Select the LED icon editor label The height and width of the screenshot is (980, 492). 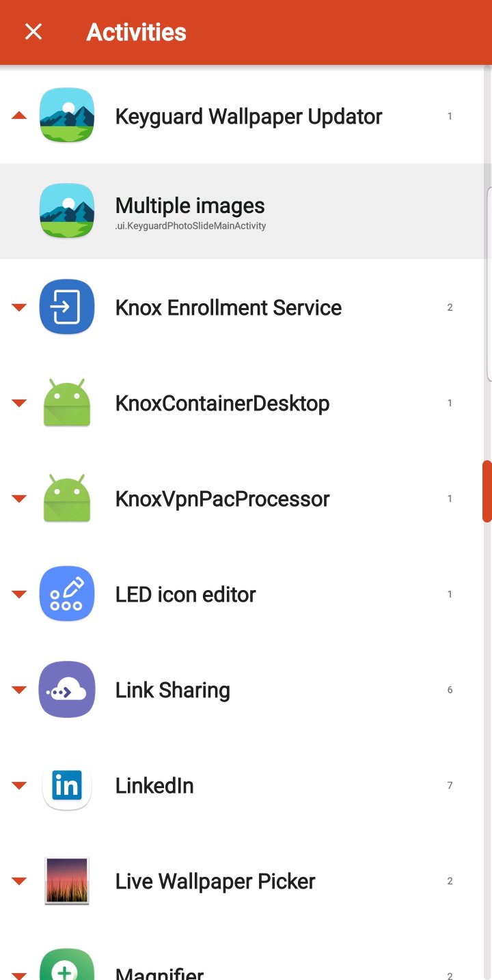[x=185, y=594]
